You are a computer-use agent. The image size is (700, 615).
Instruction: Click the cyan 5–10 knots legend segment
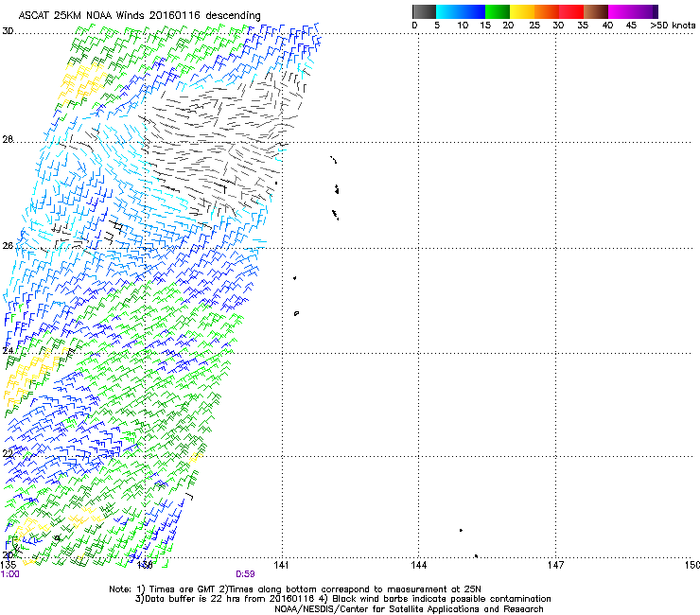coord(448,11)
